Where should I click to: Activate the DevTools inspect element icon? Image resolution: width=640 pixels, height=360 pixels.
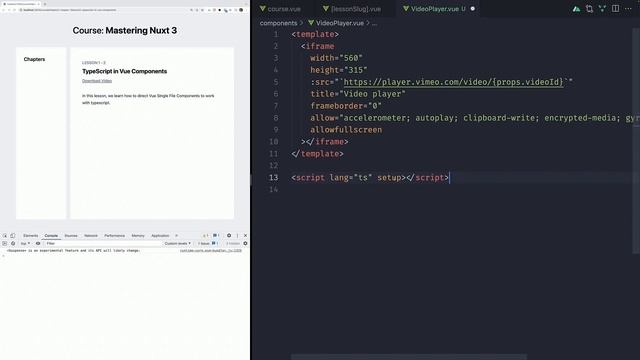5,236
